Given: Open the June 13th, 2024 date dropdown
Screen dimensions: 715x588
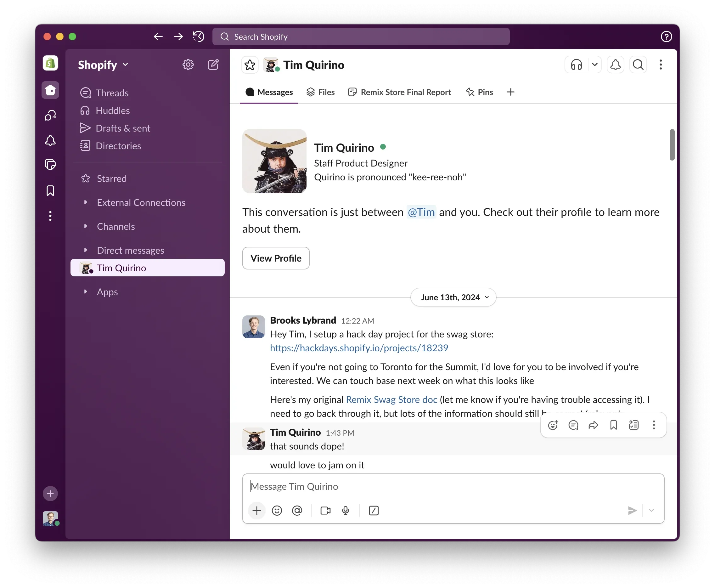Looking at the screenshot, I should 453,297.
